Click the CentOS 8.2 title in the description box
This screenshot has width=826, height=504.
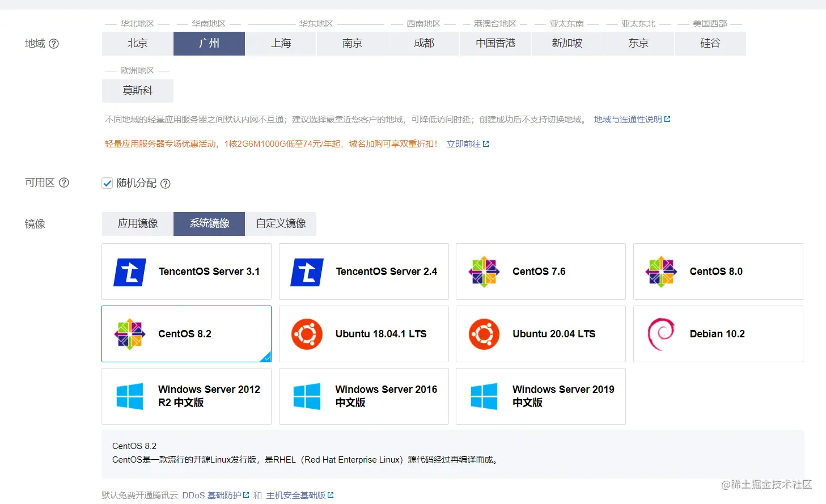(134, 446)
